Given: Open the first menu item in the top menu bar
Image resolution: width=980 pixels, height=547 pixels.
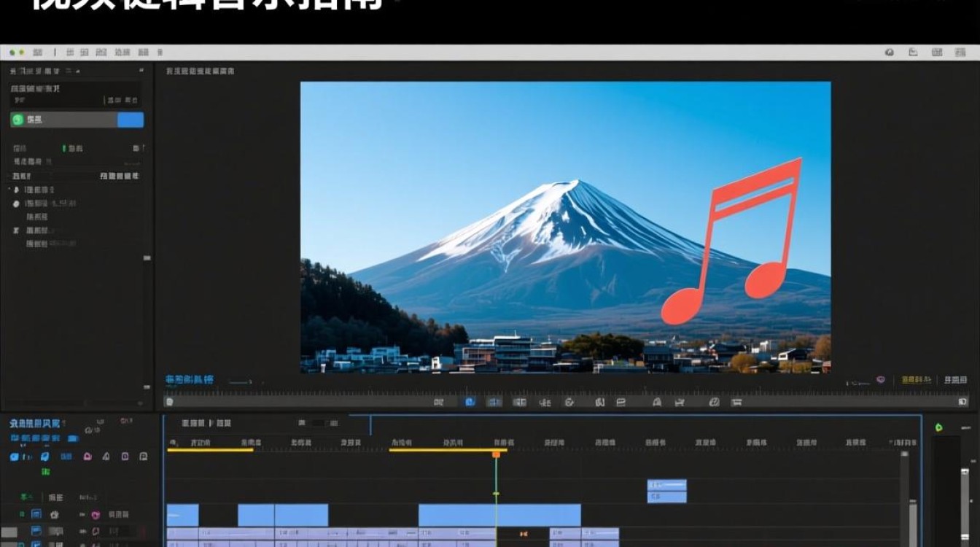Looking at the screenshot, I should tap(37, 53).
